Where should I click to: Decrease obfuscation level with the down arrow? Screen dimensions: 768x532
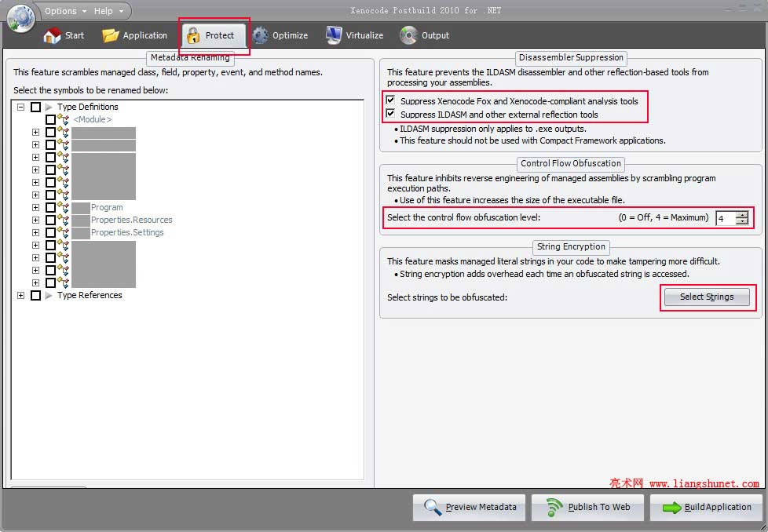pyautogui.click(x=743, y=221)
